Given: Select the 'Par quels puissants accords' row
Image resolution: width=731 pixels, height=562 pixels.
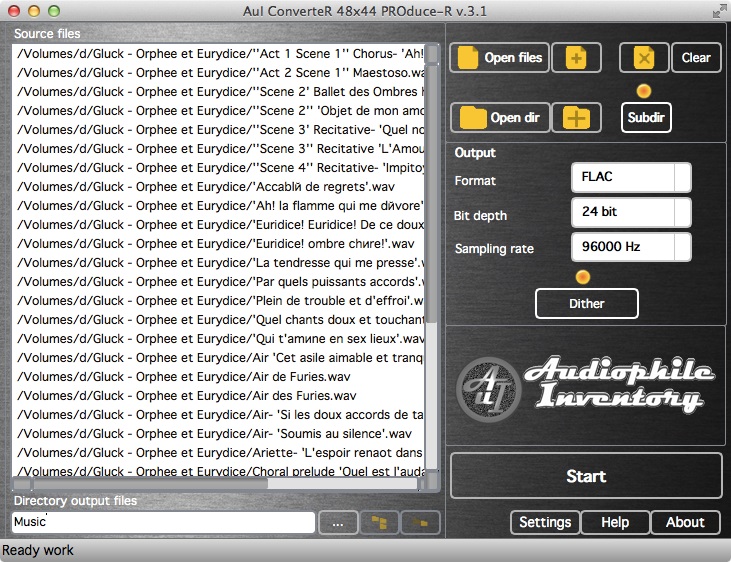Looking at the screenshot, I should pyautogui.click(x=218, y=282).
